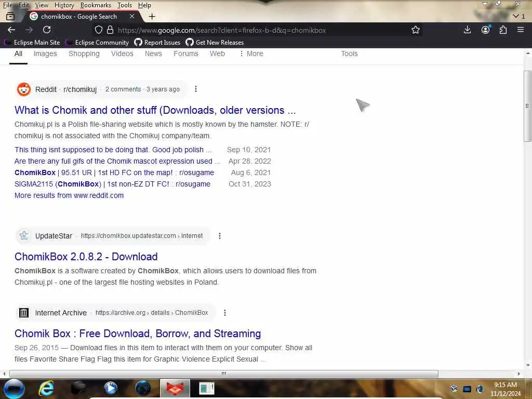Open Eclipse Main Site bookmark

coord(32,43)
